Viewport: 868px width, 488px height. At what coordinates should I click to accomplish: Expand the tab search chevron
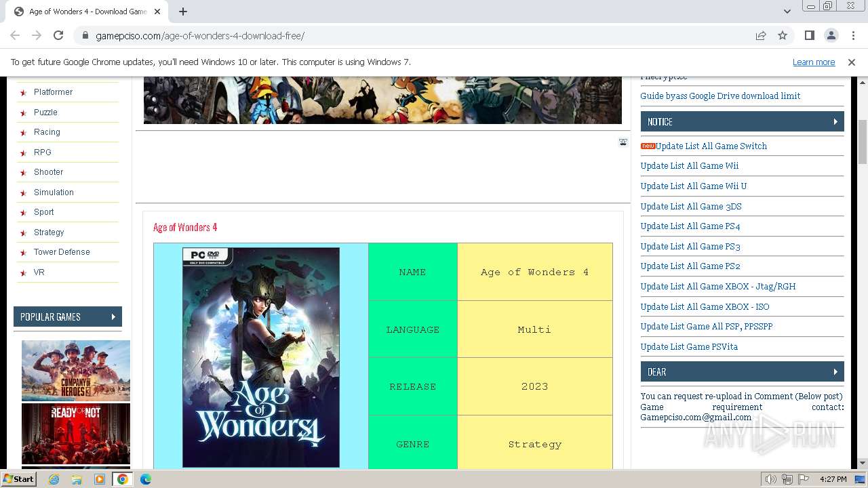(787, 12)
